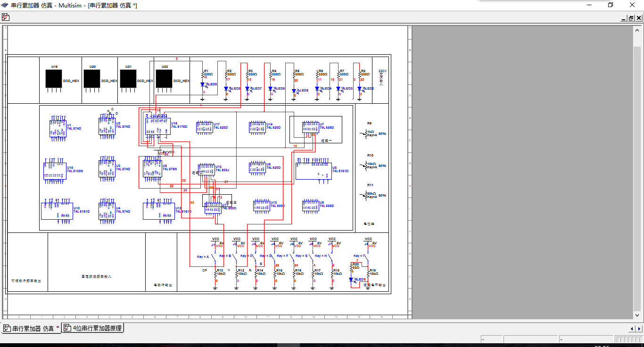
Task: Select the LED8 diode symbol
Action: 227,88
